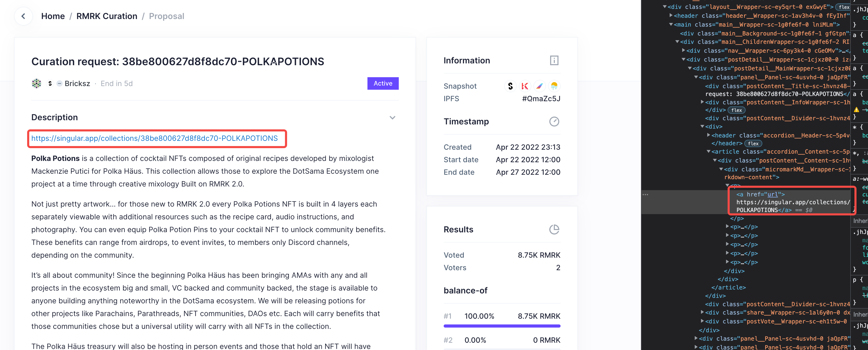868x350 pixels.
Task: Expand the share__Wrapper div node
Action: click(x=703, y=313)
